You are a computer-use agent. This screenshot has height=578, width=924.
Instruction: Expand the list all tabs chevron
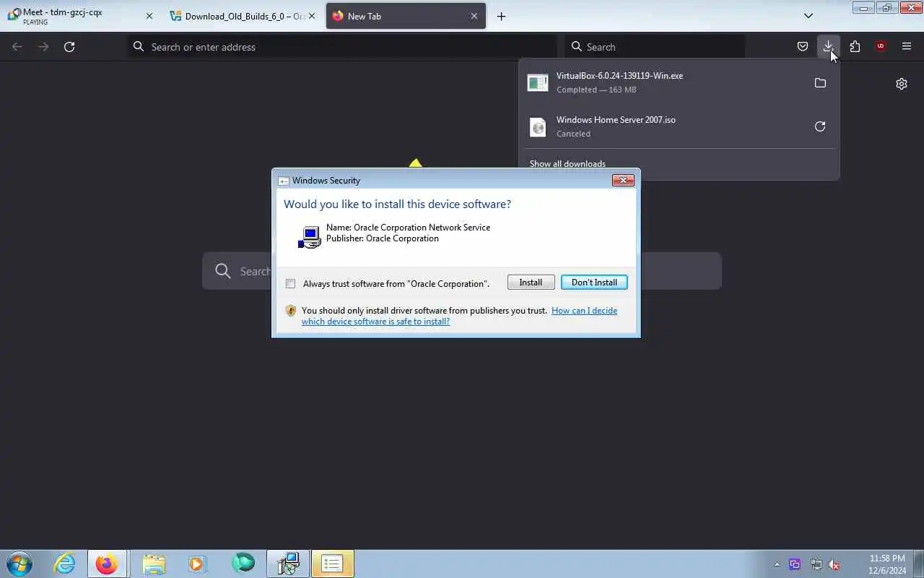pos(808,16)
